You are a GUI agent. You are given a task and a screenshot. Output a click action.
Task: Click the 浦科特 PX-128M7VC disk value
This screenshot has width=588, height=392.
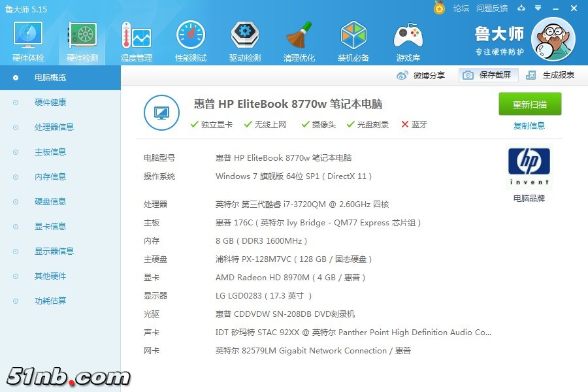click(293, 259)
